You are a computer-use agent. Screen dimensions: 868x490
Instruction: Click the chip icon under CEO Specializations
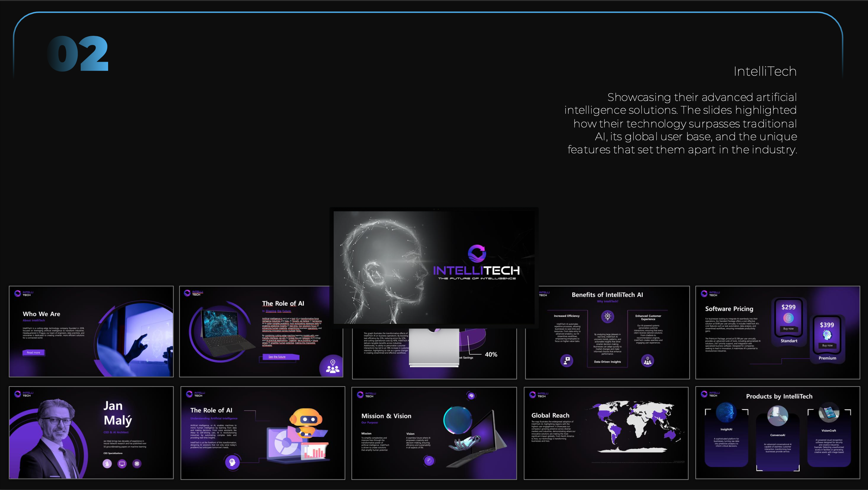click(x=137, y=464)
